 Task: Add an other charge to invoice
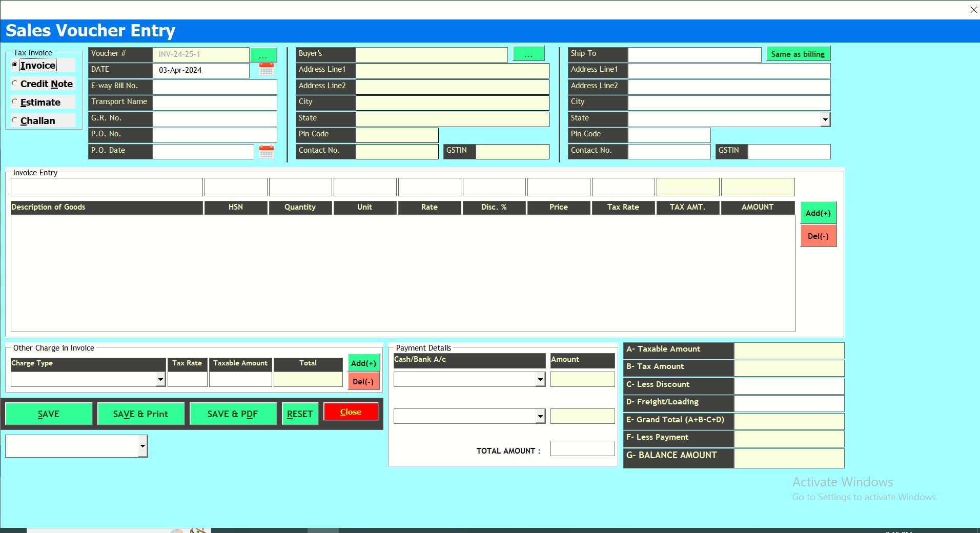click(x=363, y=363)
